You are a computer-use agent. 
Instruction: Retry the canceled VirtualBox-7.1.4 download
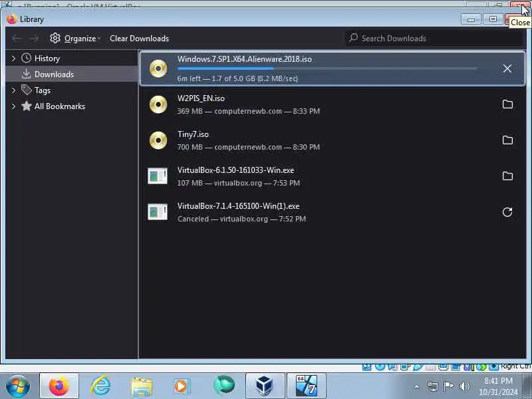507,212
